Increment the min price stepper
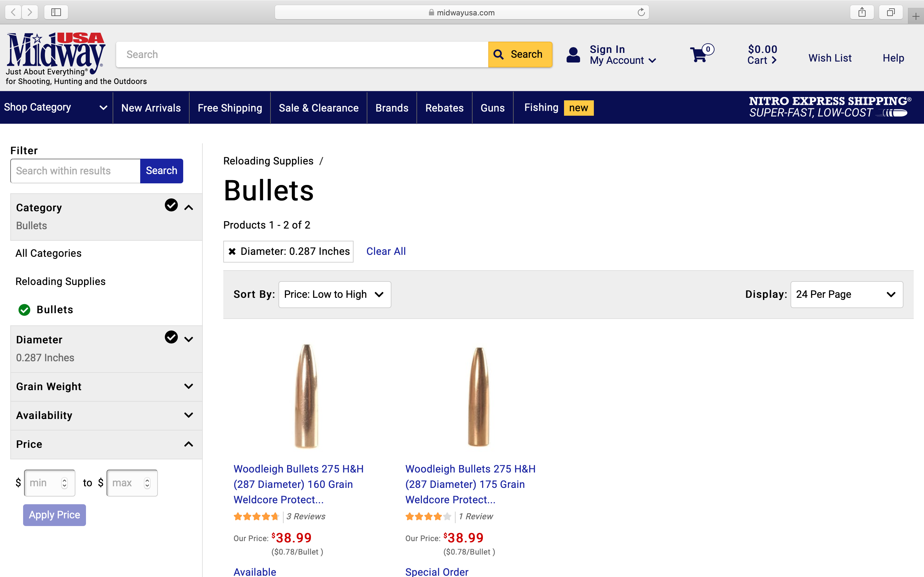The image size is (924, 577). click(x=64, y=480)
